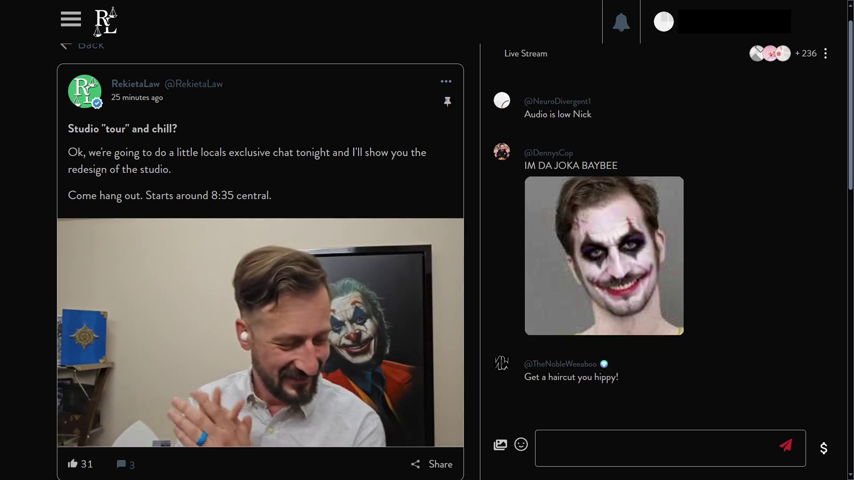Like the post with thumbs-up icon
Image resolution: width=854 pixels, height=480 pixels.
(72, 464)
